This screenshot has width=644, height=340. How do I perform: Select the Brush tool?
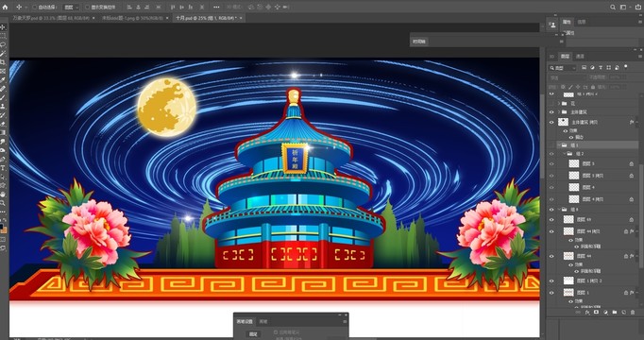3,97
